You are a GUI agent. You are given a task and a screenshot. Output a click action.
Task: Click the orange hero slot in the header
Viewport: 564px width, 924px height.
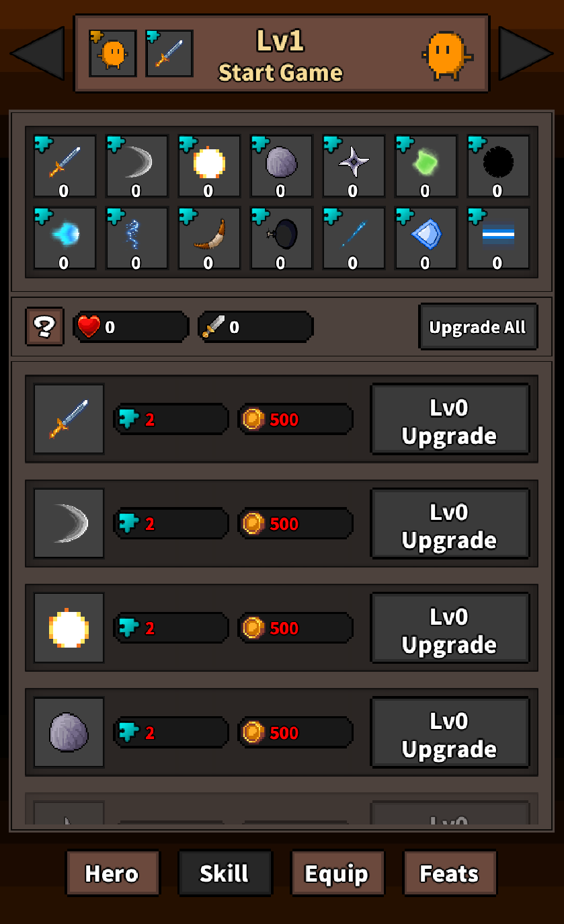113,53
